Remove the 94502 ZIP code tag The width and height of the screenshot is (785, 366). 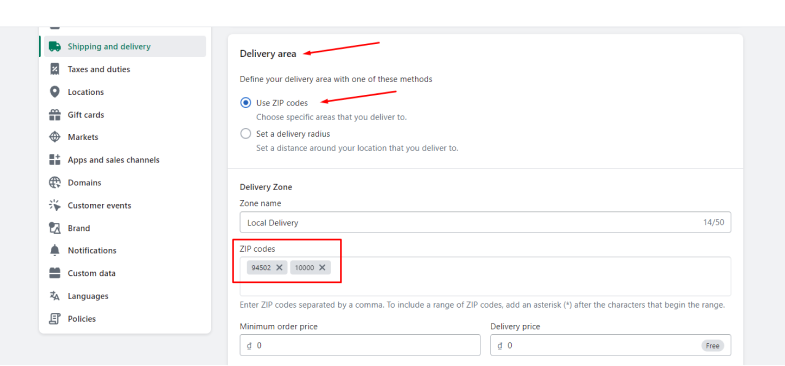coord(279,267)
